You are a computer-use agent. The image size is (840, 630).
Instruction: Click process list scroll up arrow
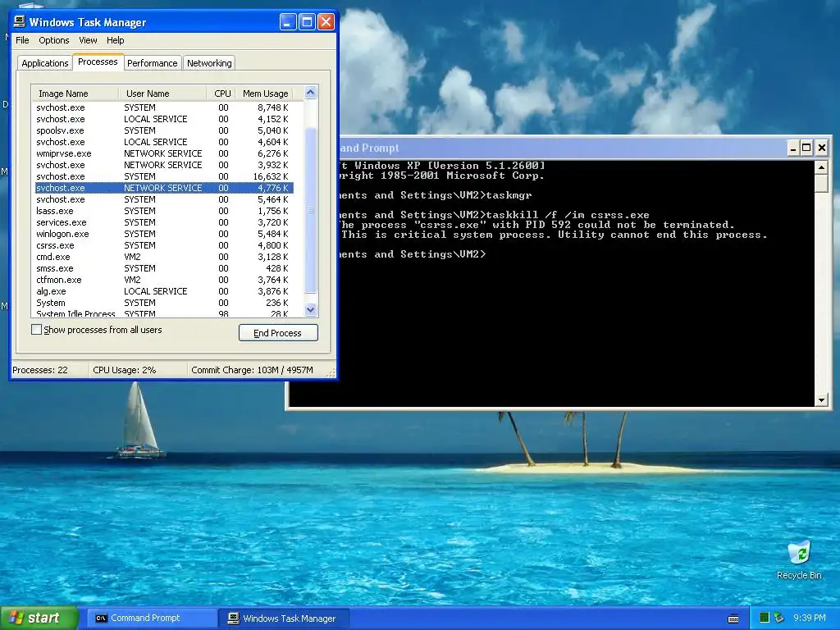[x=311, y=92]
